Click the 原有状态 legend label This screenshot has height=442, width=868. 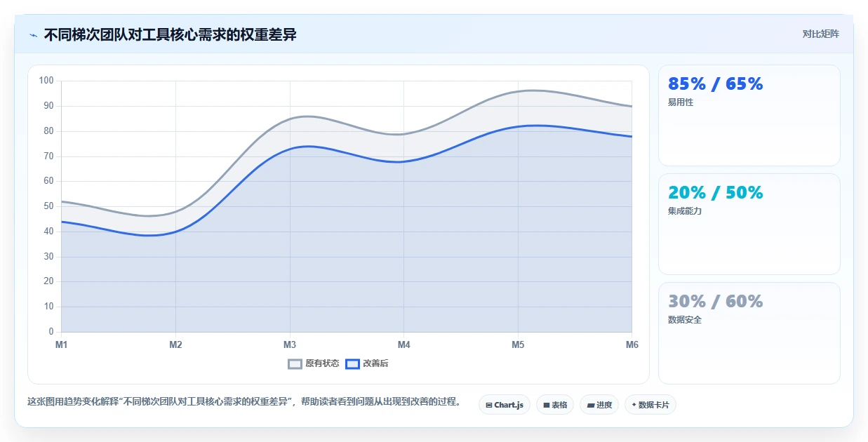coord(322,363)
